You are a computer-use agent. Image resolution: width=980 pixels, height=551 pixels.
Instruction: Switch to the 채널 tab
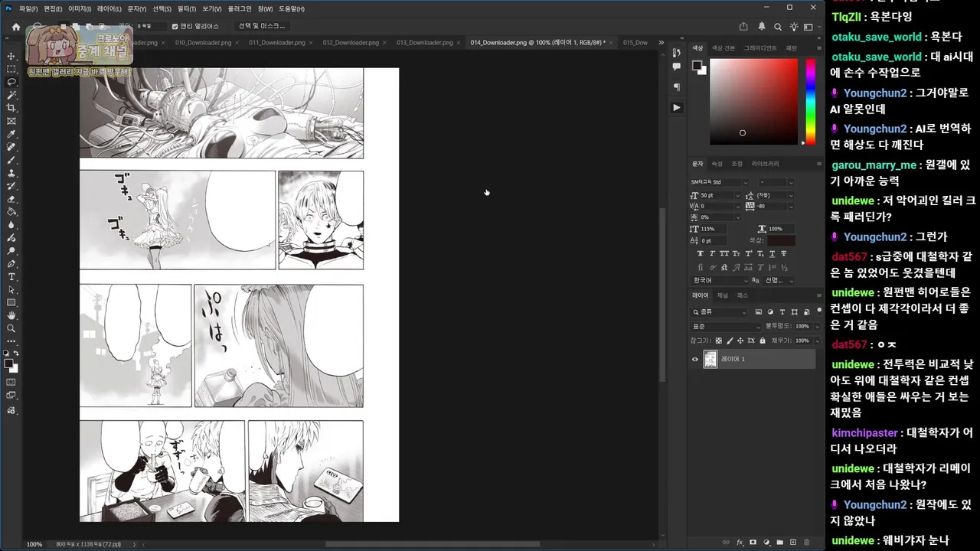(722, 295)
